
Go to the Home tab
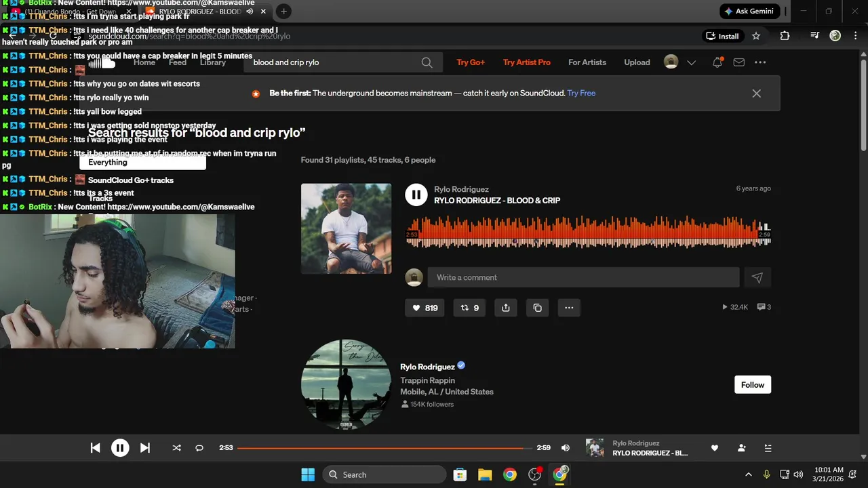[x=144, y=62]
